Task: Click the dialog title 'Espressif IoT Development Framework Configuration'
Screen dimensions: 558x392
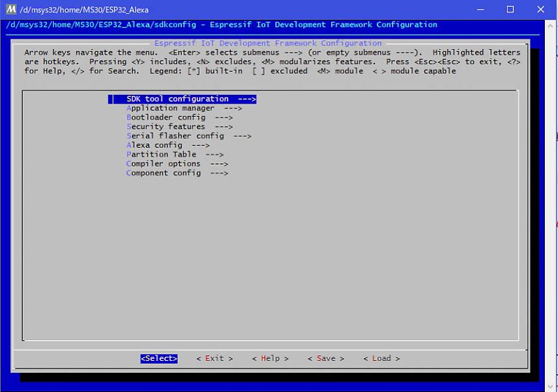Action: [x=268, y=43]
